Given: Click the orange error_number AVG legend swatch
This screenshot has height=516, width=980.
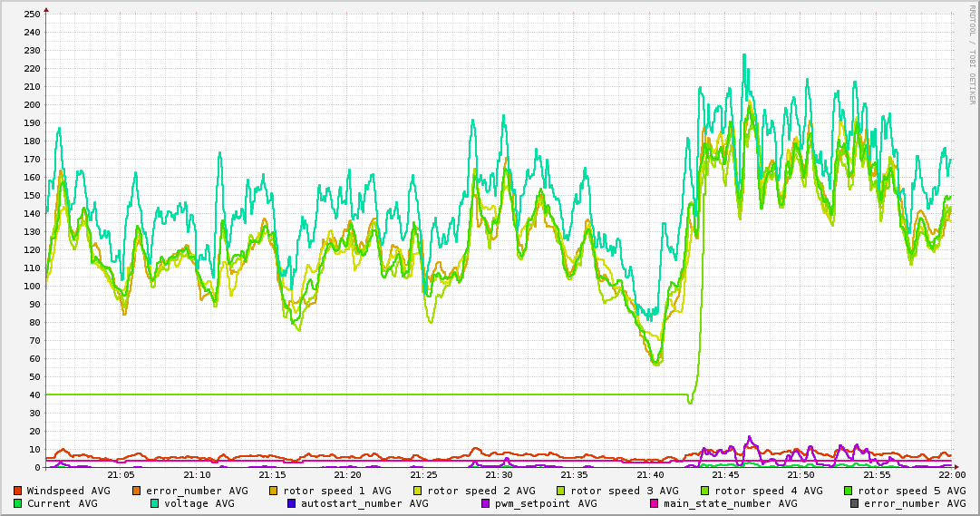Looking at the screenshot, I should (137, 491).
